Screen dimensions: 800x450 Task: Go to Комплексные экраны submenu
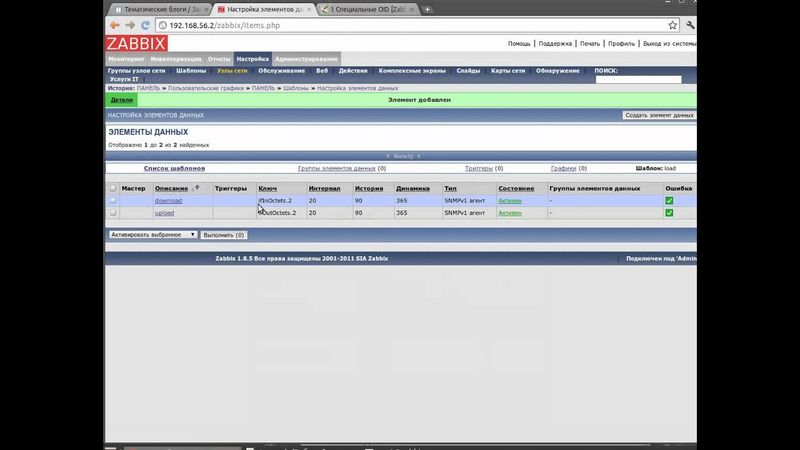coord(412,71)
